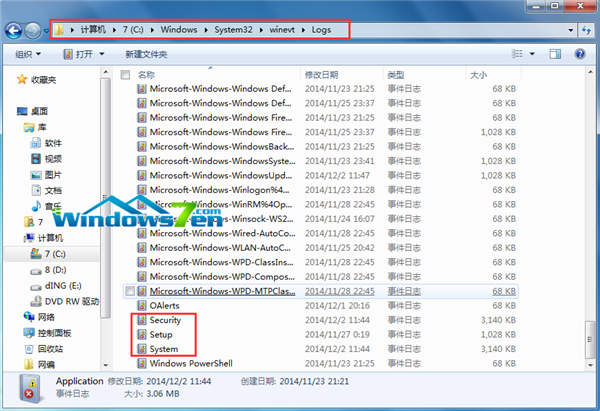Click the navigation pane scroll down arrow
This screenshot has width=600, height=411.
coord(106,365)
